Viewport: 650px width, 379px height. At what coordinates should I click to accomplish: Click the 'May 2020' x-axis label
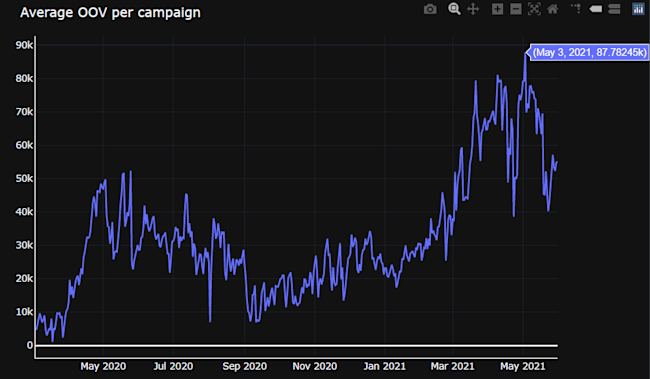click(x=103, y=367)
